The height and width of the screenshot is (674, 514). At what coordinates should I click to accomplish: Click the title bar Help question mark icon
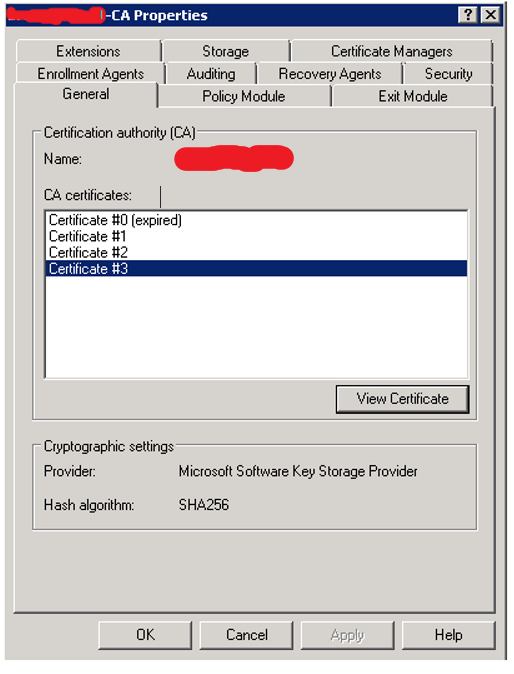[x=468, y=15]
